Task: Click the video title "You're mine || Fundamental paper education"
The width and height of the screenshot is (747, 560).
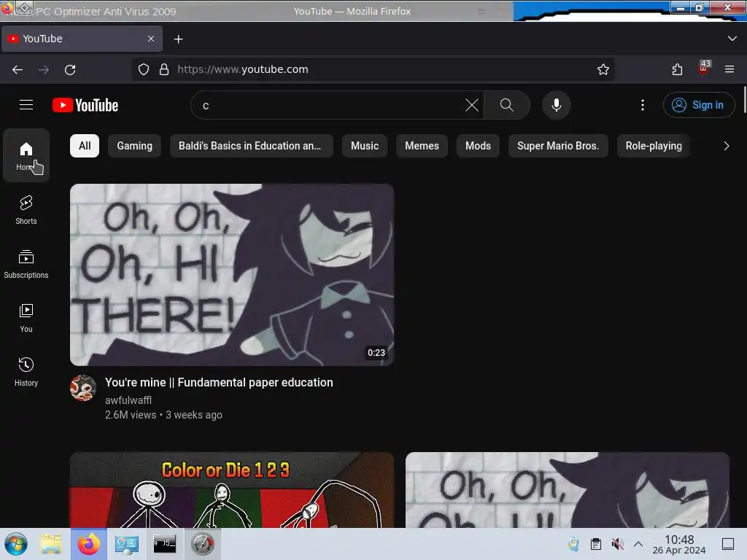Action: (219, 382)
